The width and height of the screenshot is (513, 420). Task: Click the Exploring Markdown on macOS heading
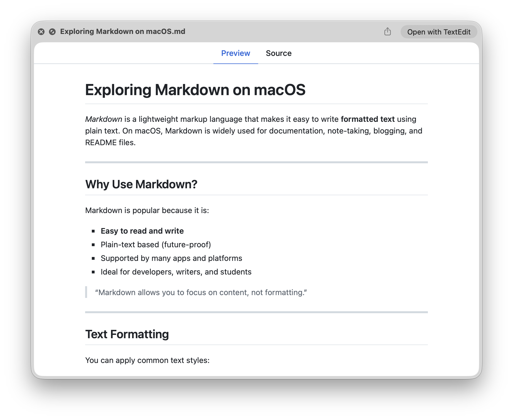(195, 90)
